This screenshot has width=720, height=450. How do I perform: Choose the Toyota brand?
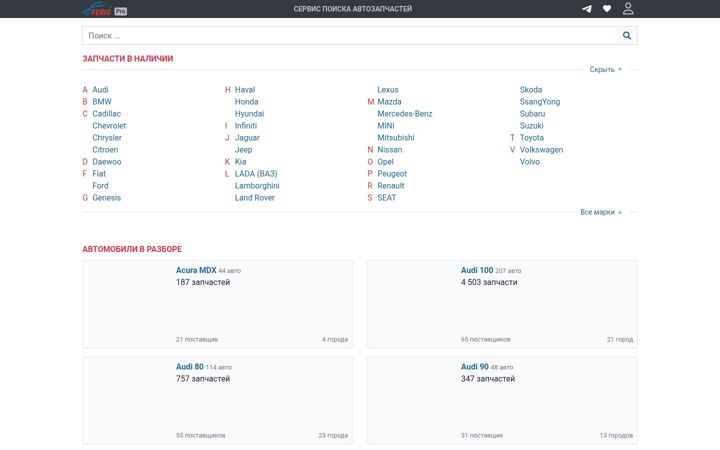(532, 137)
